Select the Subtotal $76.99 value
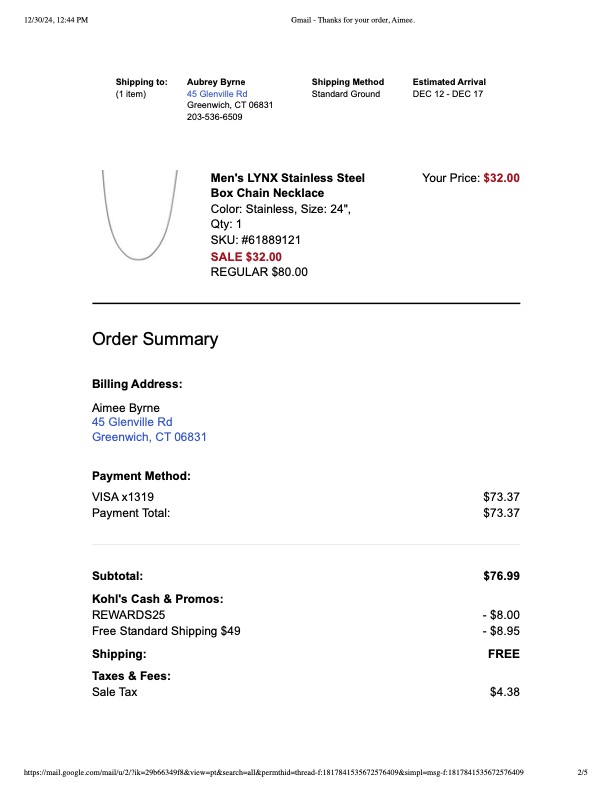Viewport: 612px width, 792px height. click(x=501, y=576)
